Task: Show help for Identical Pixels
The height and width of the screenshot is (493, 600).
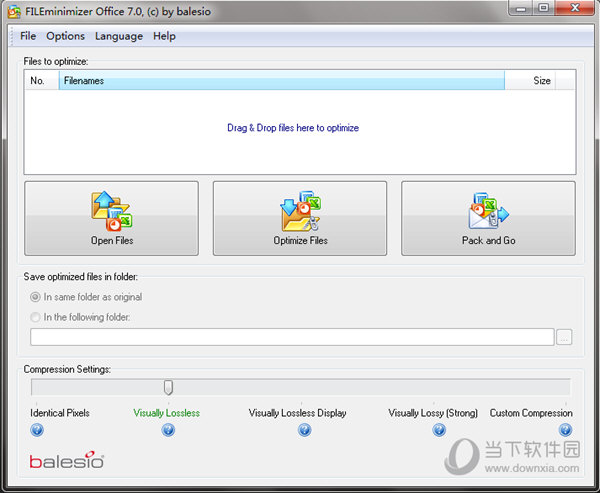Action: coord(37,430)
